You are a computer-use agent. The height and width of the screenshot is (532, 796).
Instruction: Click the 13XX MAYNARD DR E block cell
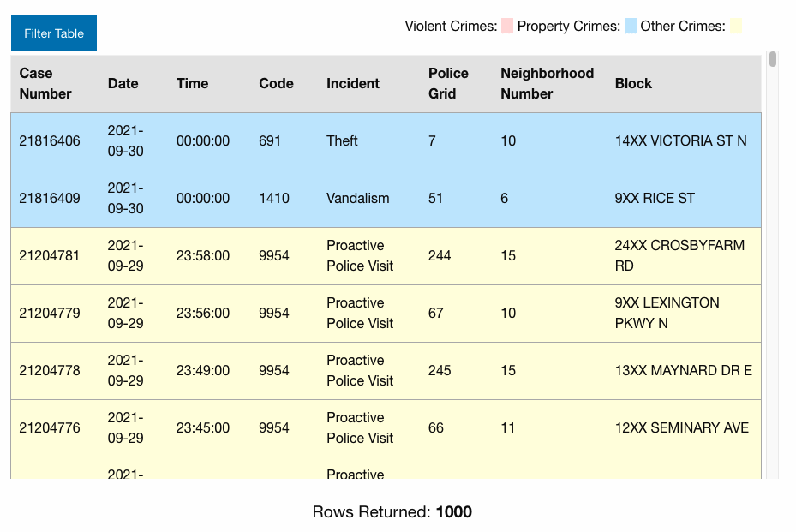point(683,371)
